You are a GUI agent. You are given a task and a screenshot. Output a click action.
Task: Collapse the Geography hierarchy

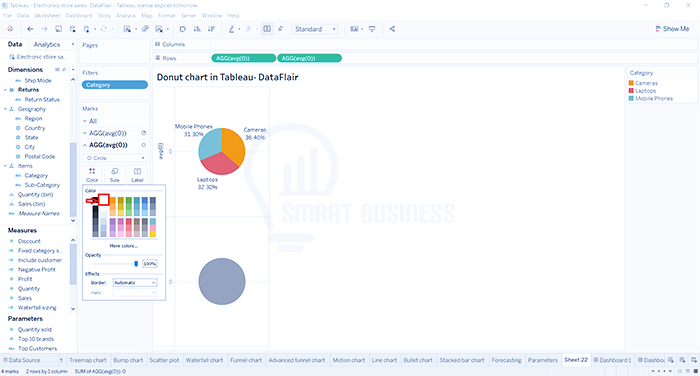coord(5,109)
